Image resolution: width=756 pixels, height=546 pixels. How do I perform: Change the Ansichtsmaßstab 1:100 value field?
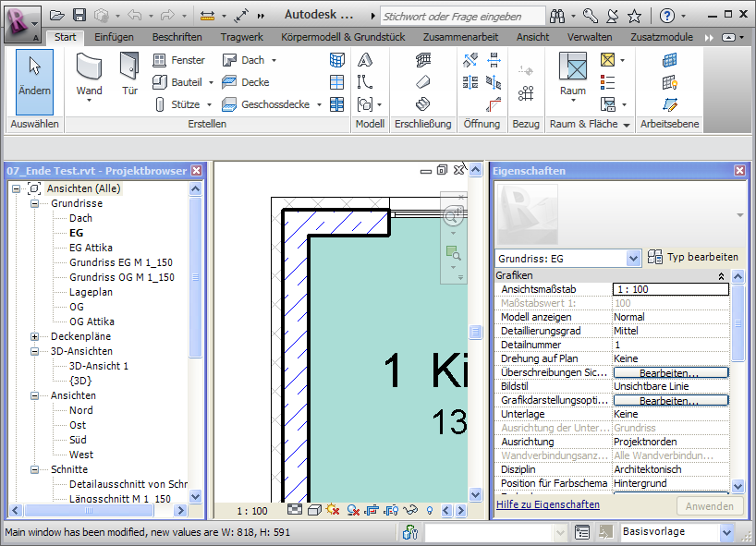click(x=671, y=288)
